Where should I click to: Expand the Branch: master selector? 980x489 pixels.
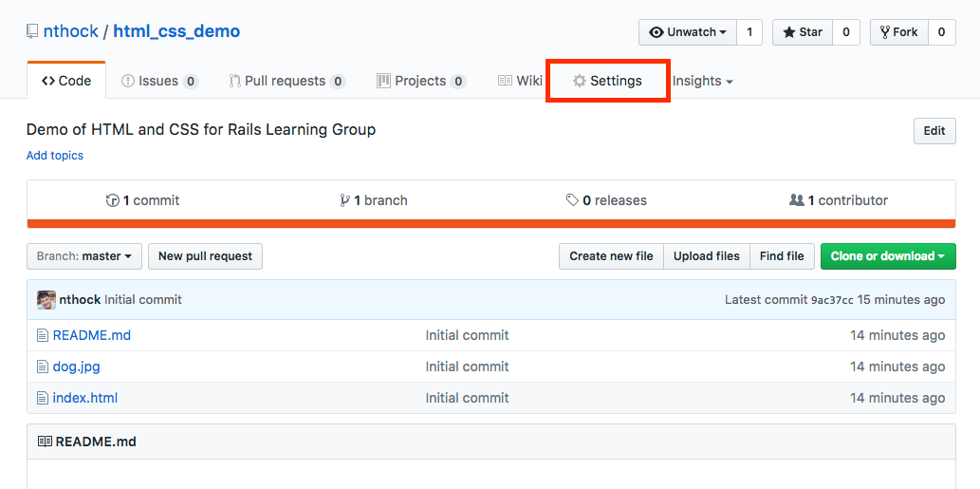[84, 256]
